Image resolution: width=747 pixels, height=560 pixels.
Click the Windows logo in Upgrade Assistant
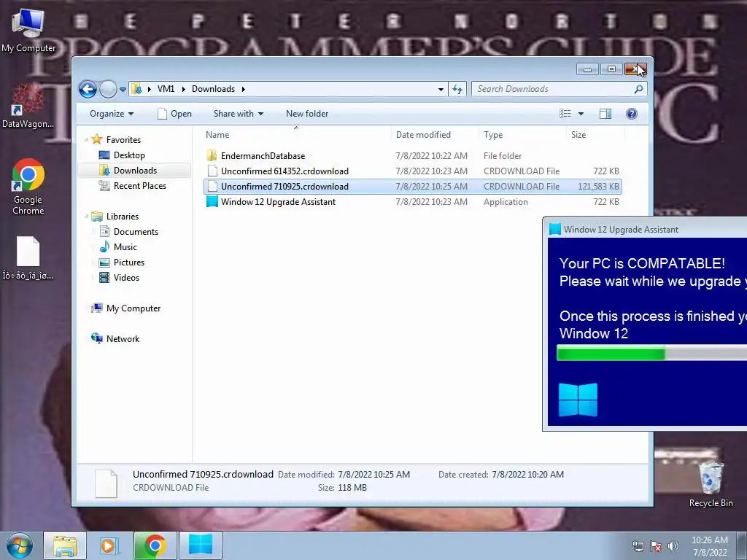(578, 400)
